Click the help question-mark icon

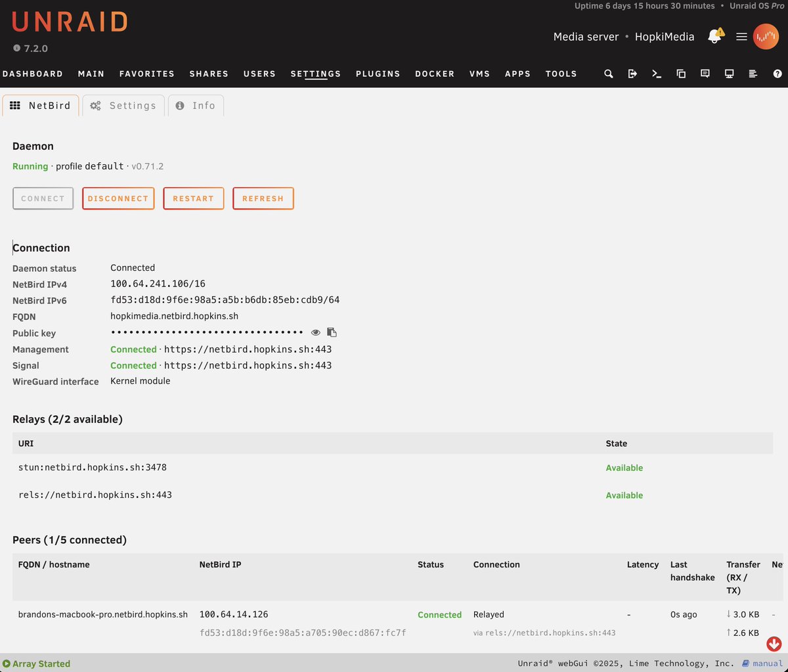pyautogui.click(x=777, y=74)
